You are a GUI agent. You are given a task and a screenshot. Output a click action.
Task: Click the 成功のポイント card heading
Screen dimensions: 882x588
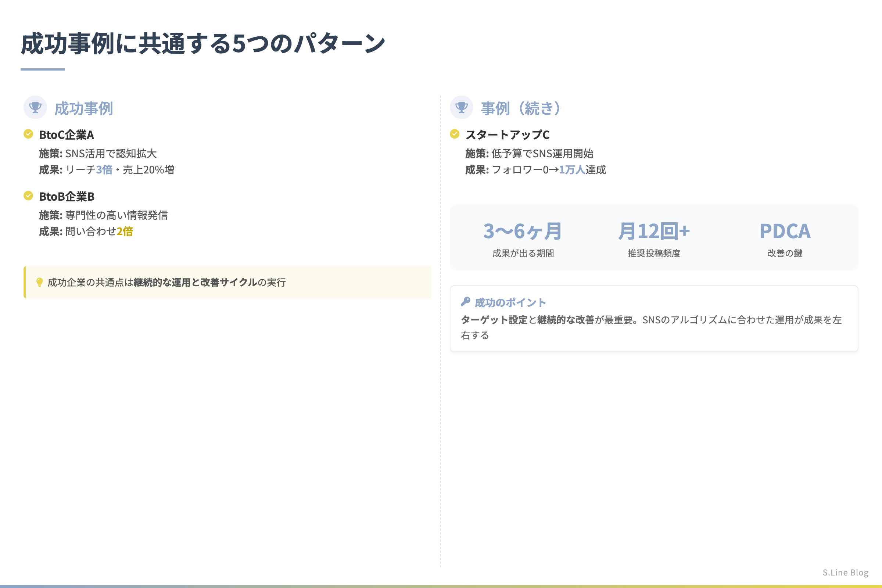[x=510, y=302]
